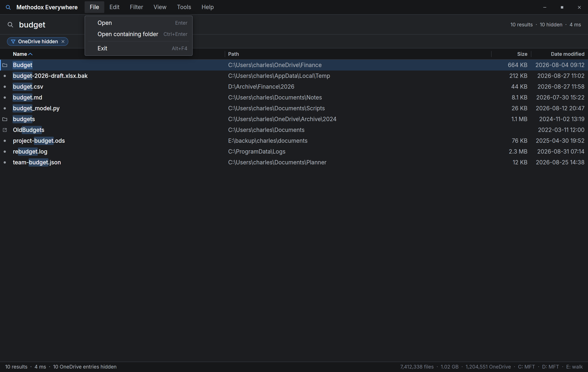588x372 pixels.
Task: Click path D:\Archive\Finance\2026
Action: 261,87
